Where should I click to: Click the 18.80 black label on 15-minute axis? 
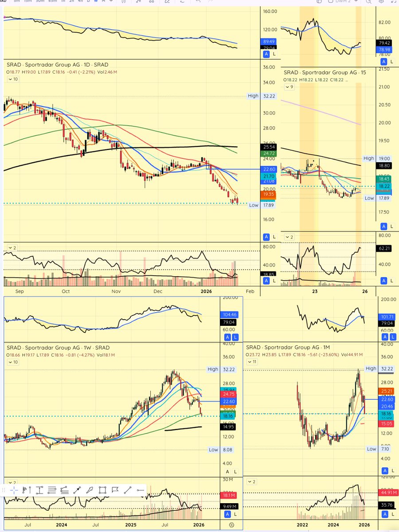[385, 165]
